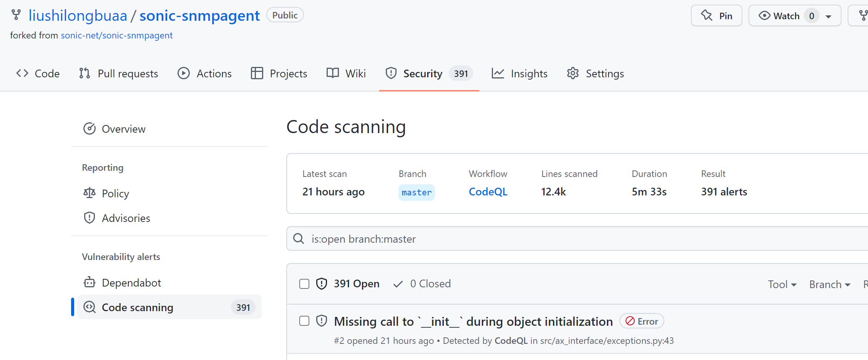
Task: Click the eye icon on Watch button
Action: coord(764,15)
